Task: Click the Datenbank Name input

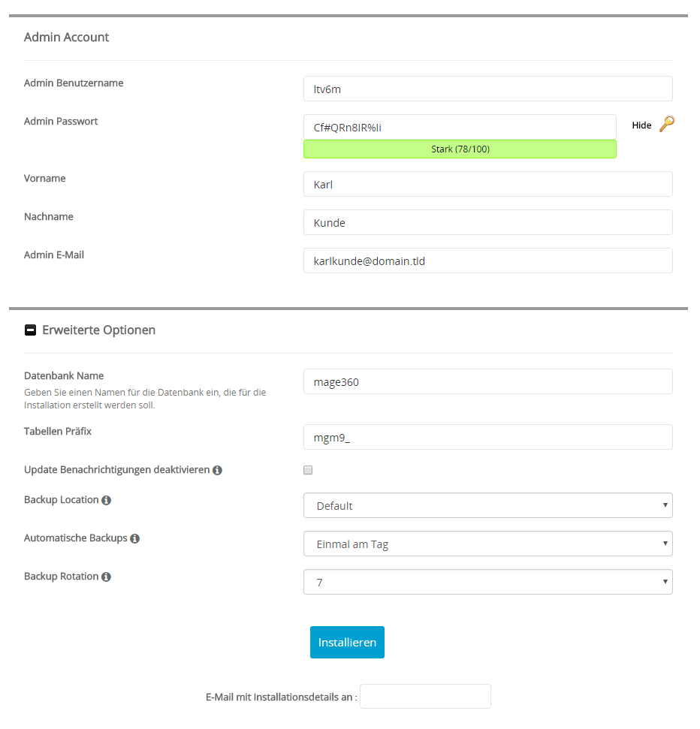Action: point(488,381)
